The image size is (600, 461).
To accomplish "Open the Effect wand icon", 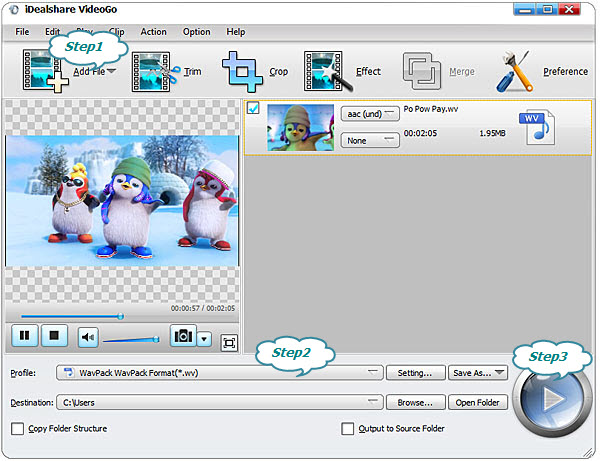I will [328, 72].
